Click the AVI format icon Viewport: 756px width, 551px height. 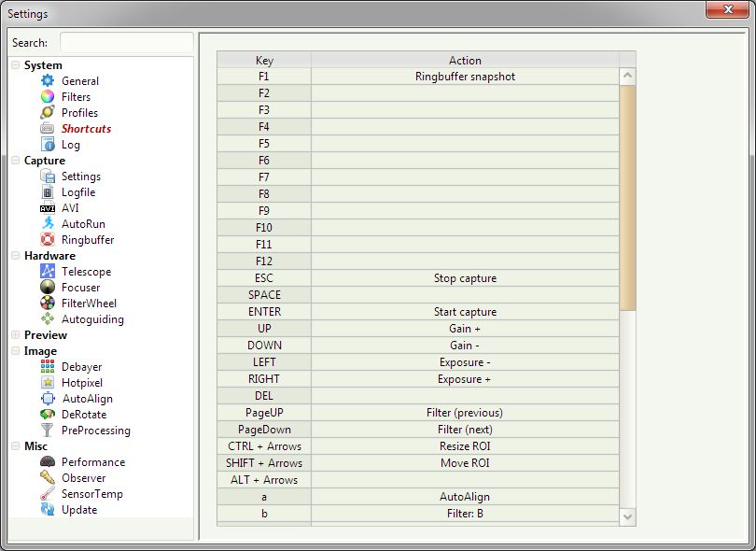pyautogui.click(x=48, y=208)
